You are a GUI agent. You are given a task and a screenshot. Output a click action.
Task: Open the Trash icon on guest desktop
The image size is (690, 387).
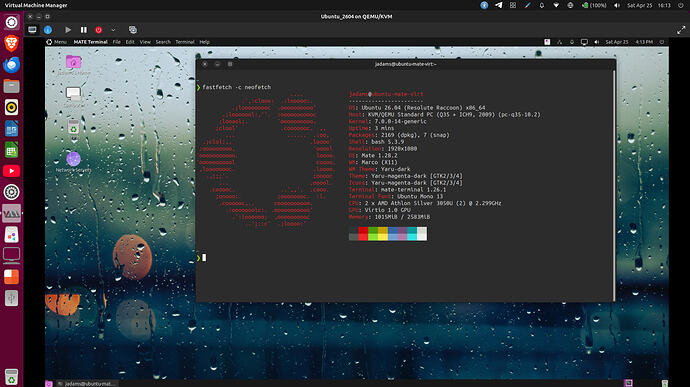[73, 127]
